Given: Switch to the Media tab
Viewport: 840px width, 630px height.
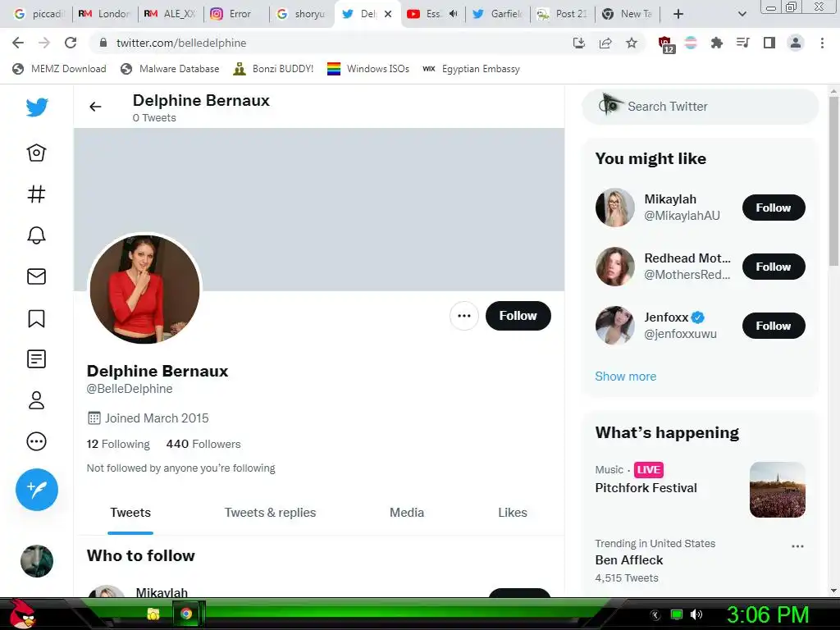Looking at the screenshot, I should 407,513.
